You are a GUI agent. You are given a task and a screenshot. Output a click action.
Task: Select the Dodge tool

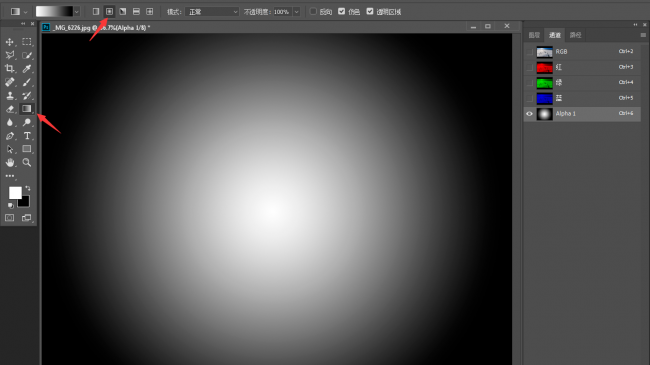[27, 122]
